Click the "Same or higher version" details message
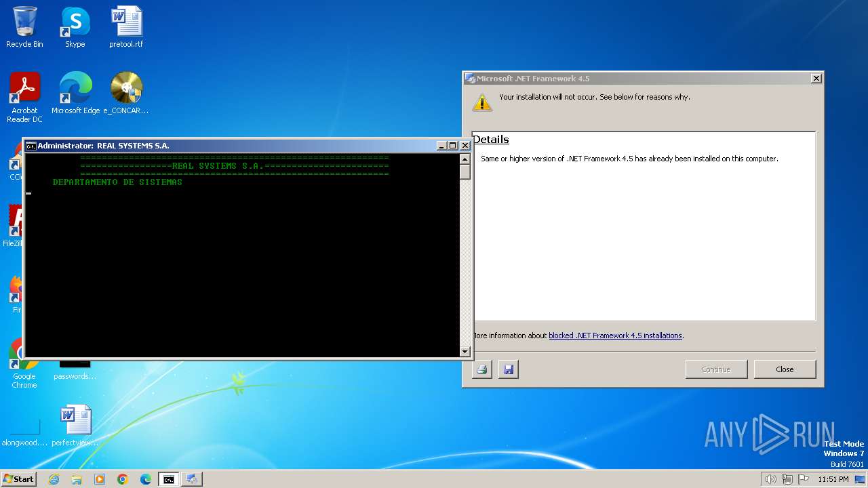The height and width of the screenshot is (488, 868). [629, 159]
